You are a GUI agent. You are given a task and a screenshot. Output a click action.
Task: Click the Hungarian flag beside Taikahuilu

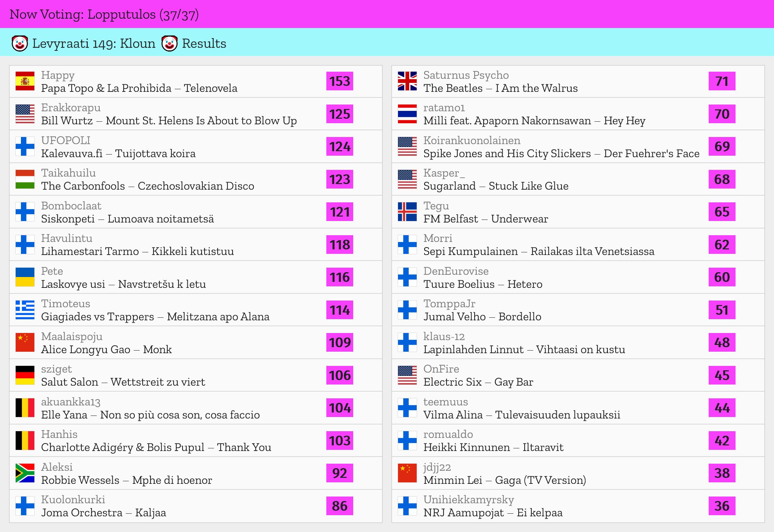click(25, 179)
